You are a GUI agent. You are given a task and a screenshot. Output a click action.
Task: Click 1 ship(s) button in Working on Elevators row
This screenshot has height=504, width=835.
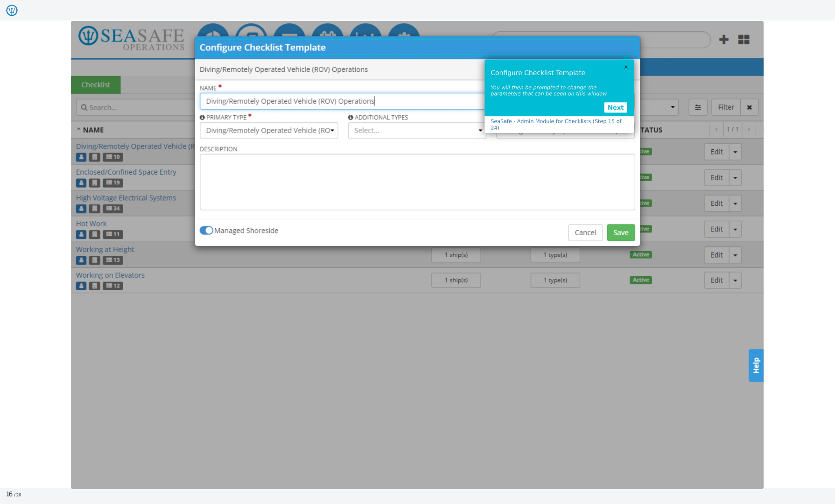point(456,280)
